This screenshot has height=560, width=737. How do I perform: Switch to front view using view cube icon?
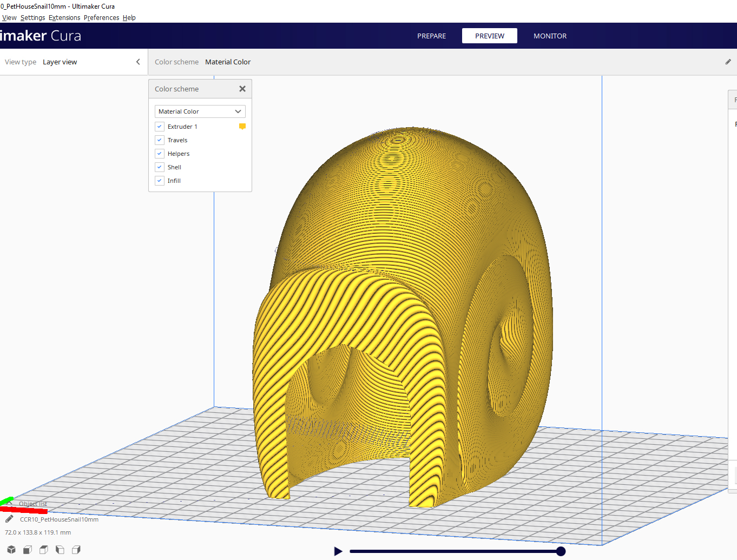(27, 550)
